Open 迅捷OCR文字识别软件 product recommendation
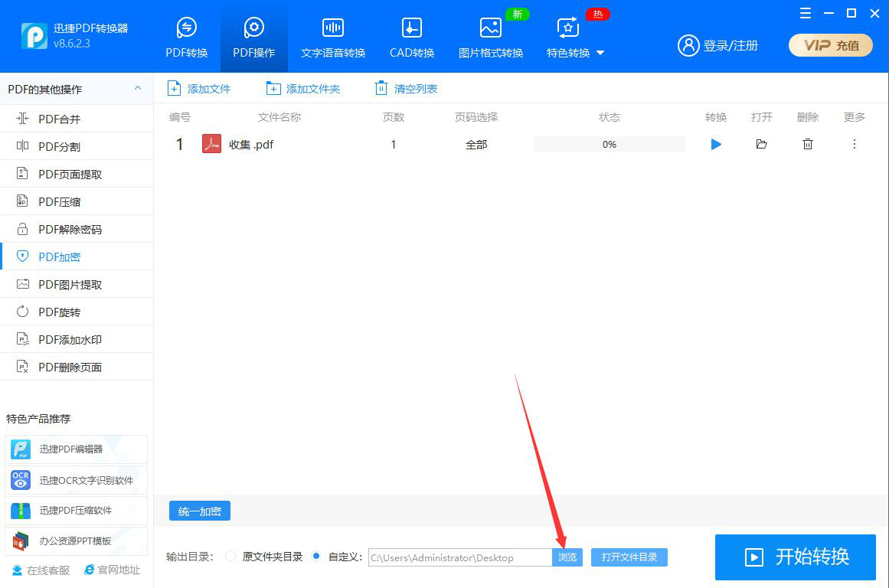 pos(76,480)
